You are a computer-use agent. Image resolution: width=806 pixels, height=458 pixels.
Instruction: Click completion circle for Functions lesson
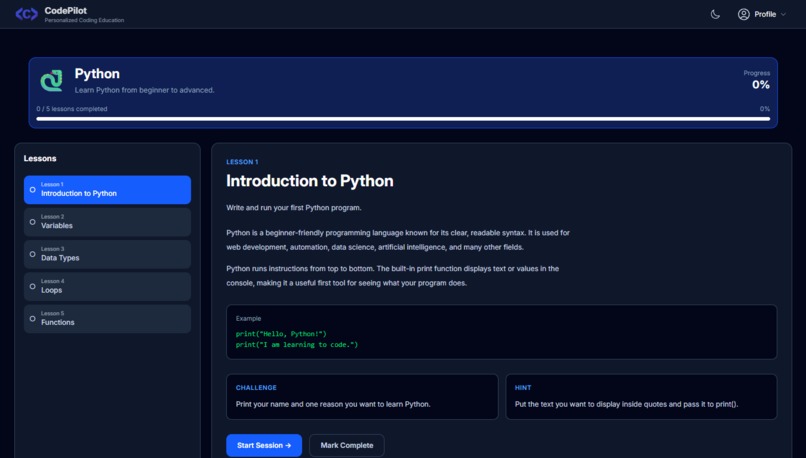[x=32, y=319]
